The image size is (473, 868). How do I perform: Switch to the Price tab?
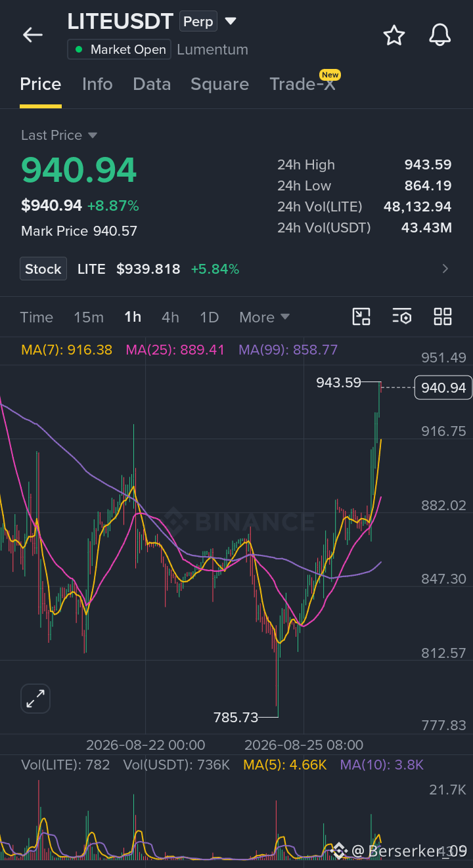pyautogui.click(x=41, y=84)
